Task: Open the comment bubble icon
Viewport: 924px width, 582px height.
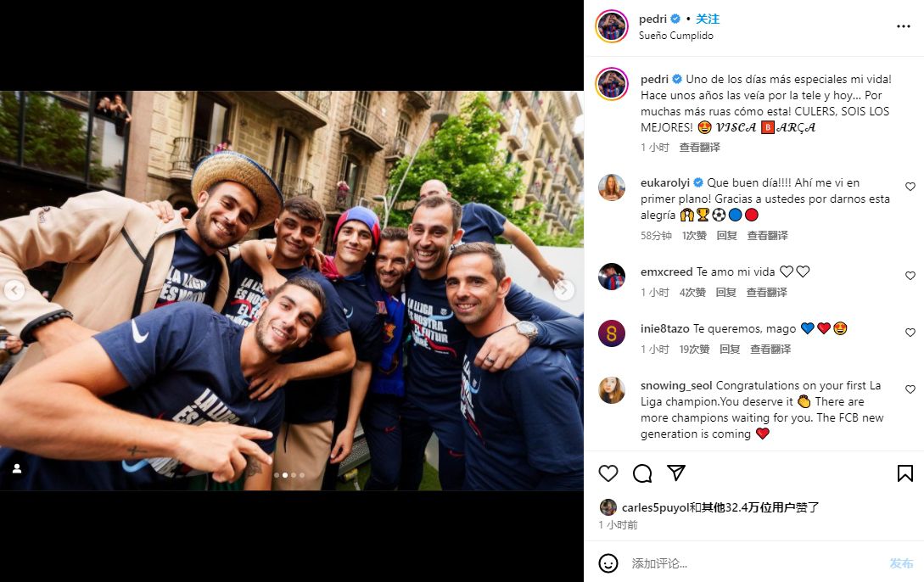Action: tap(642, 473)
